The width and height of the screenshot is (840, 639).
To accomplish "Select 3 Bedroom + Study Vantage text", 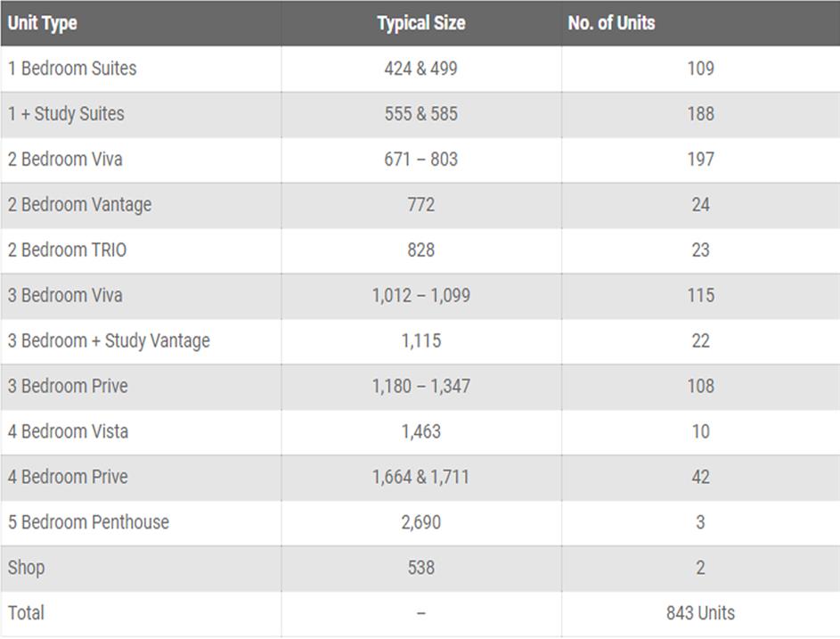I will tap(109, 341).
